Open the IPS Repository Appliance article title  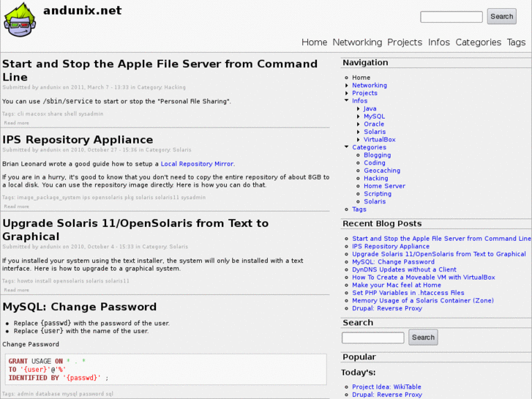pos(78,140)
